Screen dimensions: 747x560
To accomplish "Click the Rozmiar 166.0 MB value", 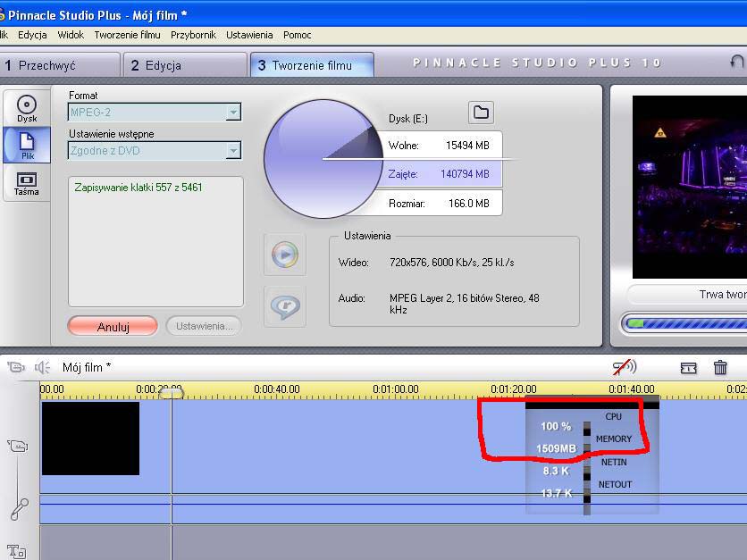I will pos(469,204).
